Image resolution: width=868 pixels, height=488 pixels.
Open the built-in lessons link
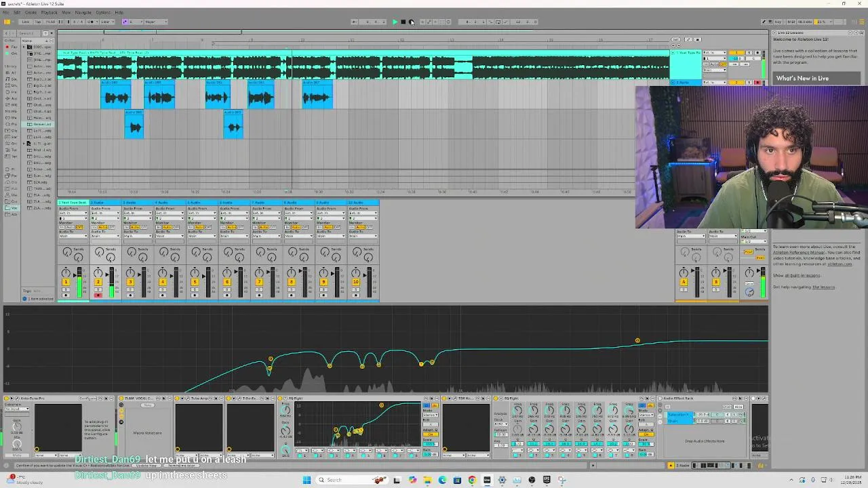[804, 275]
